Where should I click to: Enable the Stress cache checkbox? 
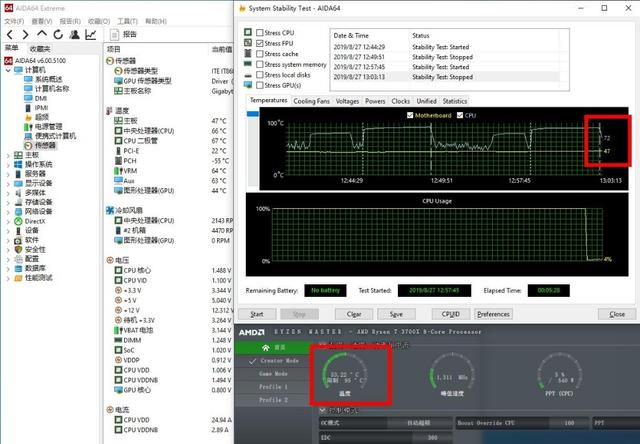260,54
